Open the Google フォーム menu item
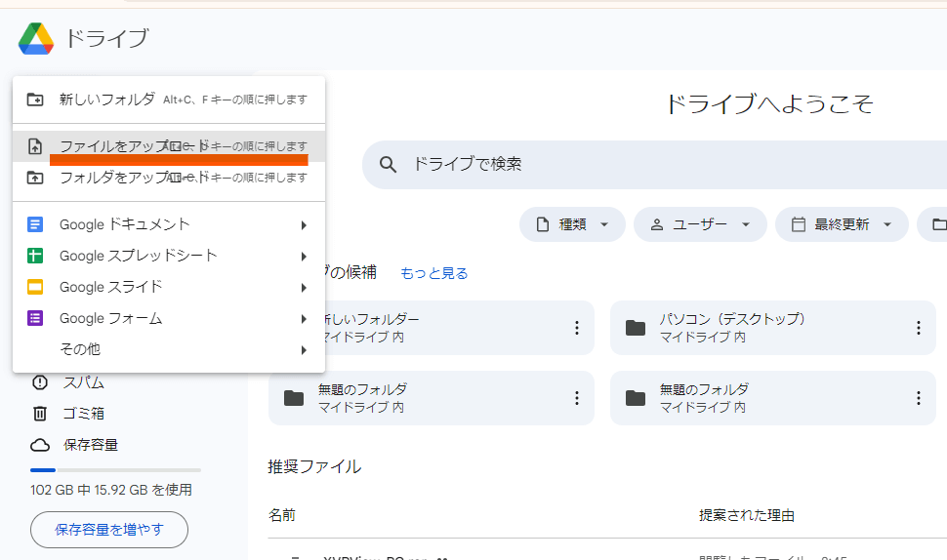Image resolution: width=947 pixels, height=560 pixels. point(169,318)
